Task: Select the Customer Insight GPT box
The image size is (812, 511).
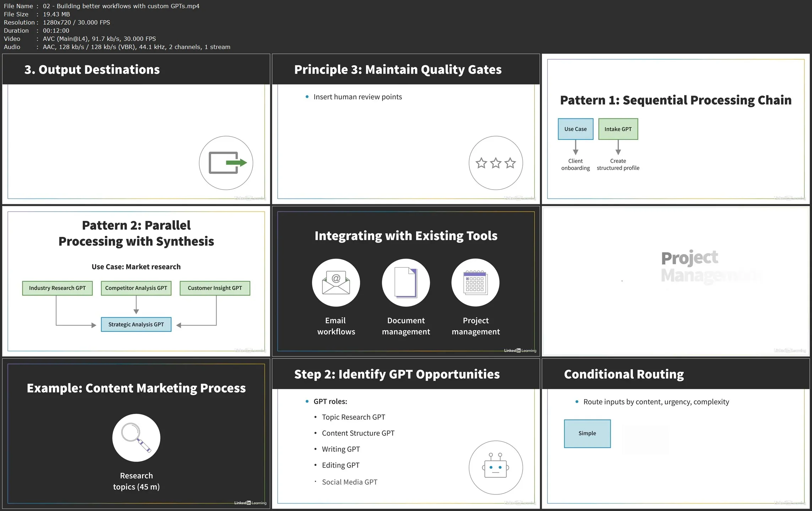Action: click(215, 288)
